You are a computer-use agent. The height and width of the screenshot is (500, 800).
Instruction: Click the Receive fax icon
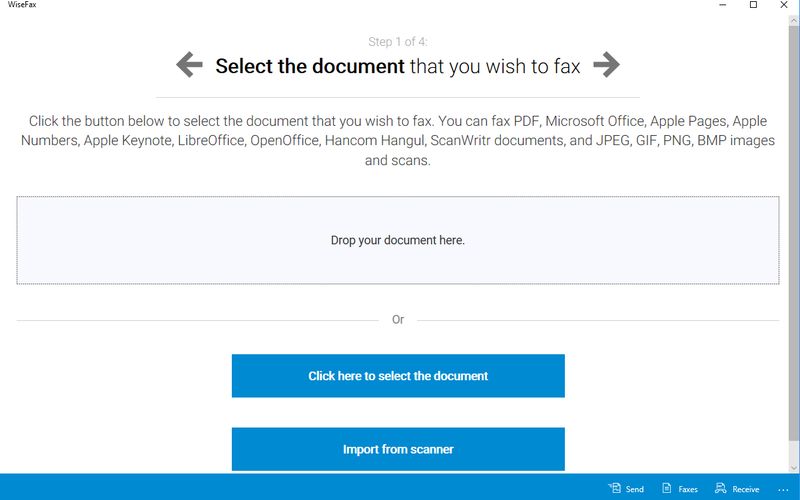coord(720,488)
